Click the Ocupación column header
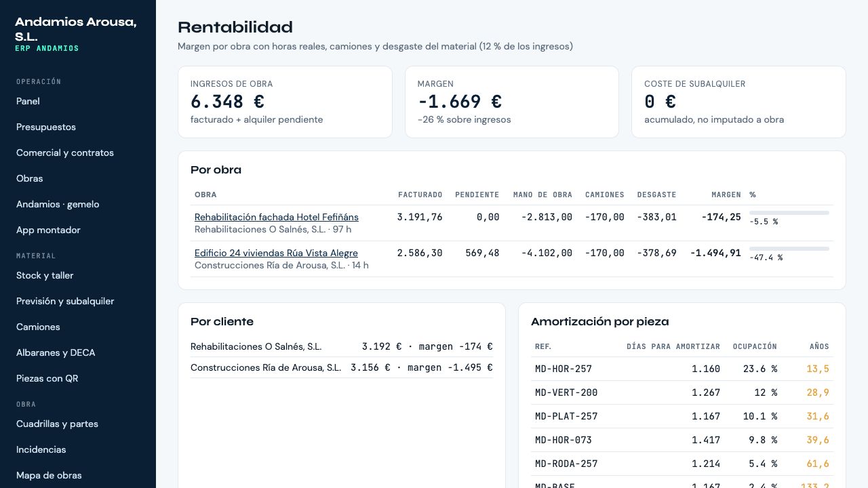Viewport: 868px width, 488px height. 755,346
